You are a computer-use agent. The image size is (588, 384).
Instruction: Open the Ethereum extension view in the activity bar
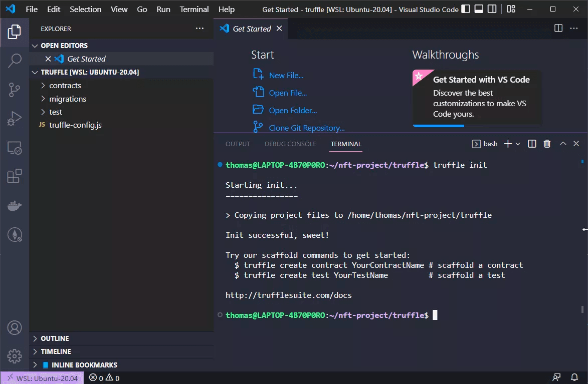tap(14, 235)
